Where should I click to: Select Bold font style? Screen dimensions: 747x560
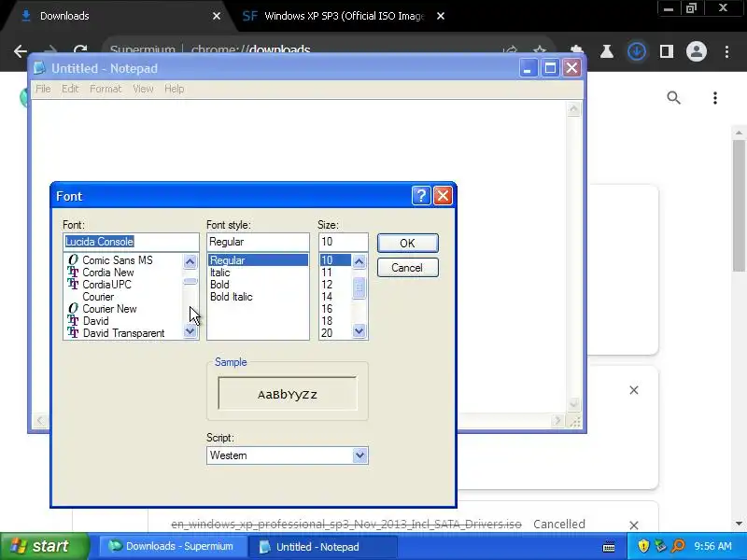pos(219,285)
